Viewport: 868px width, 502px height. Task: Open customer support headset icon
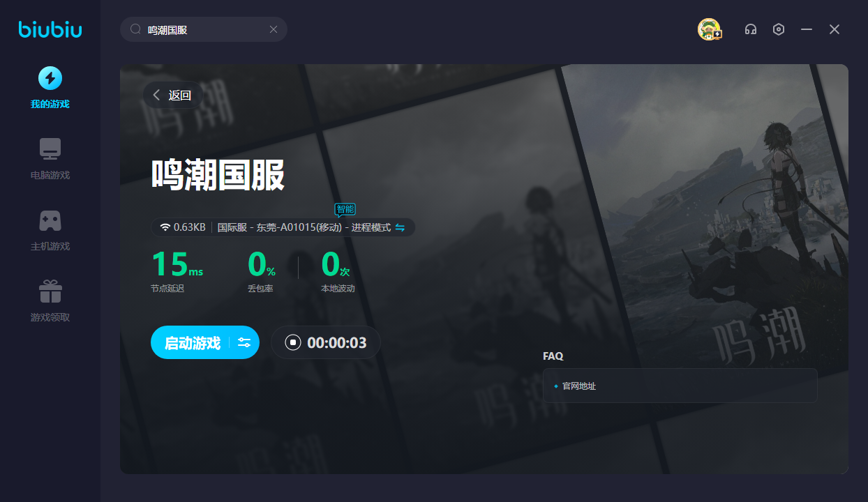751,29
